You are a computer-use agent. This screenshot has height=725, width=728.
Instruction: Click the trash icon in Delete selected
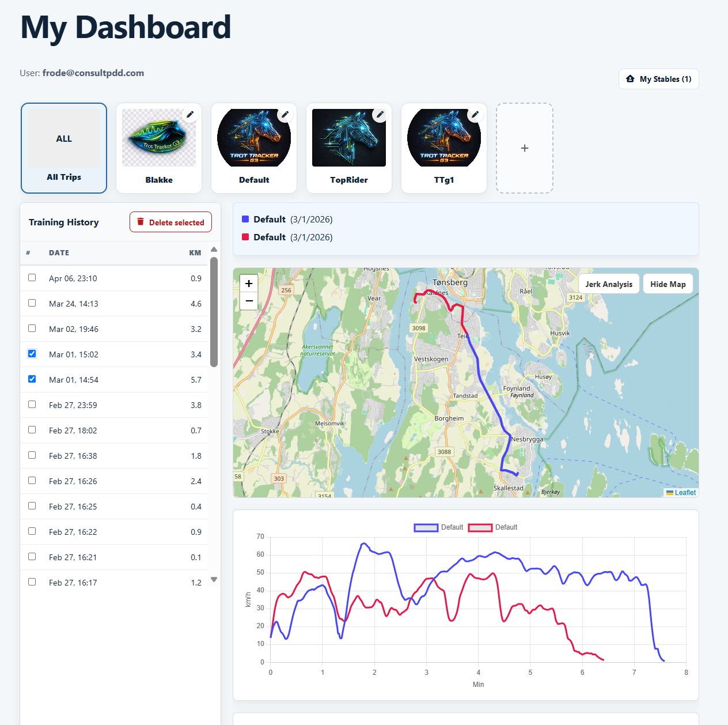click(141, 222)
